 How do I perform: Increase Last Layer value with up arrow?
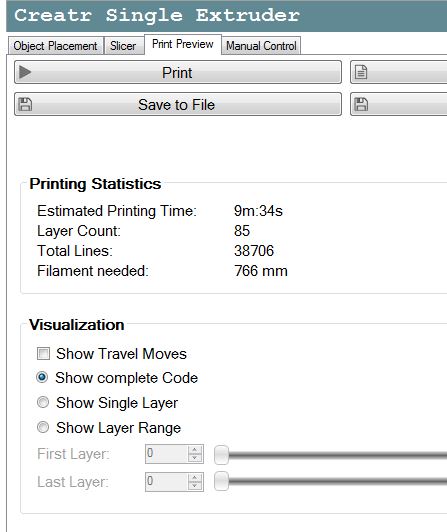coord(195,478)
